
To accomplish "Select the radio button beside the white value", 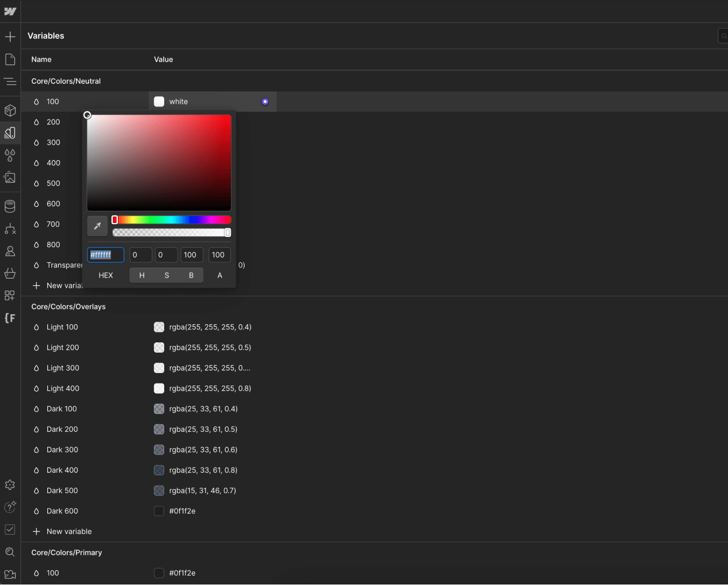I will click(265, 101).
